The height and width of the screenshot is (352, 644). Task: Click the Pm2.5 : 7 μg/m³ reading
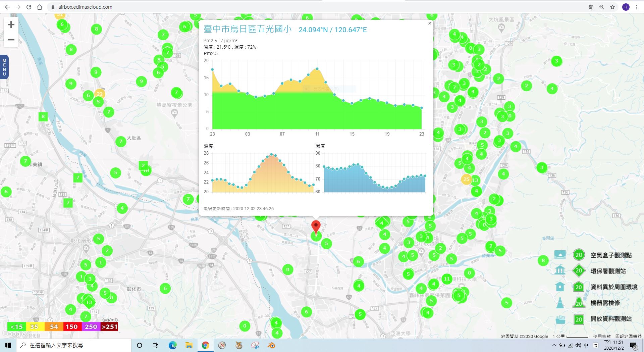coord(220,41)
